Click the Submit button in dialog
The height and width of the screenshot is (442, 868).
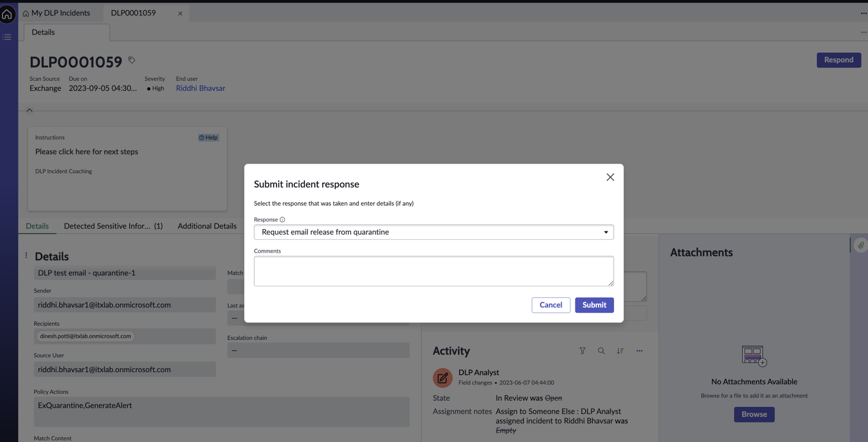[x=594, y=305]
